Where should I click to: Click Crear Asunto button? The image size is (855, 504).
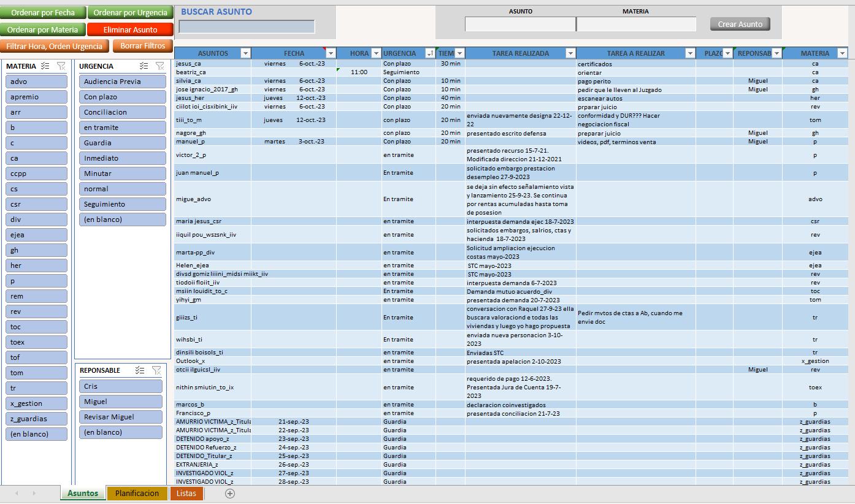pyautogui.click(x=740, y=24)
